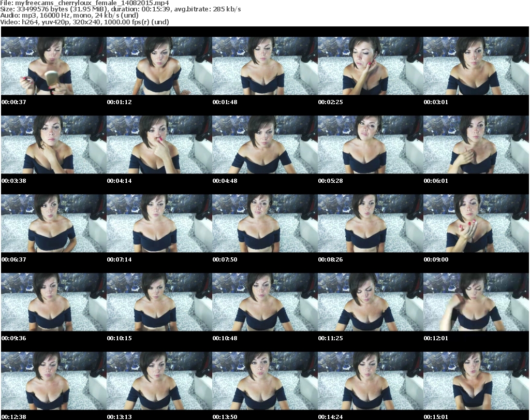The image size is (530, 420).
Task: Click the timestamp label '00:06:01'
Action: coord(436,181)
